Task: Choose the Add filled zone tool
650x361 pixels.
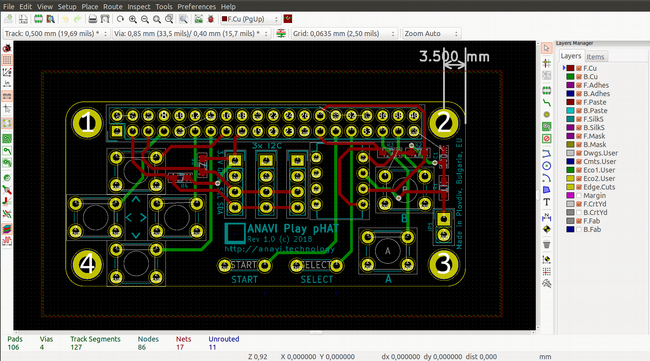Action: (547, 126)
